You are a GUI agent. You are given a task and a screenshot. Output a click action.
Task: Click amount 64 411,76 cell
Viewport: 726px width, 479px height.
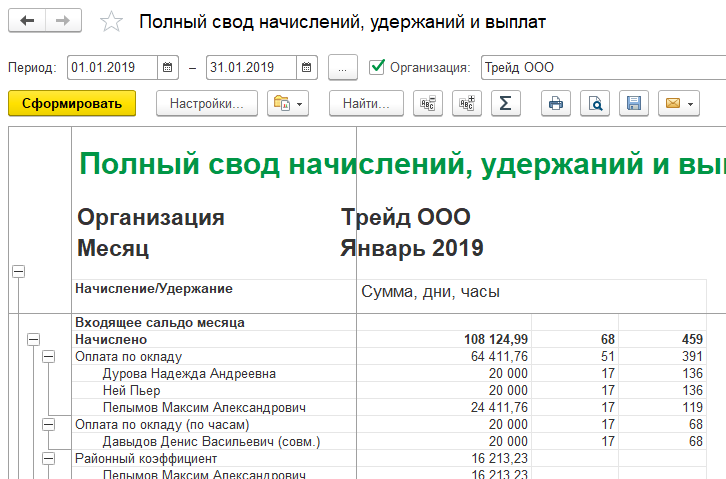[x=499, y=357]
